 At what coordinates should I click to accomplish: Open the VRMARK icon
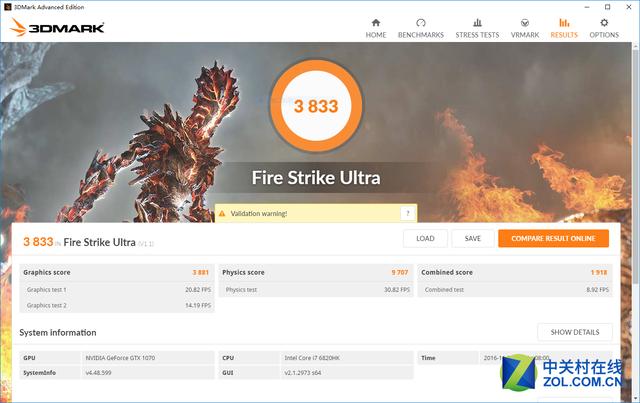click(525, 22)
